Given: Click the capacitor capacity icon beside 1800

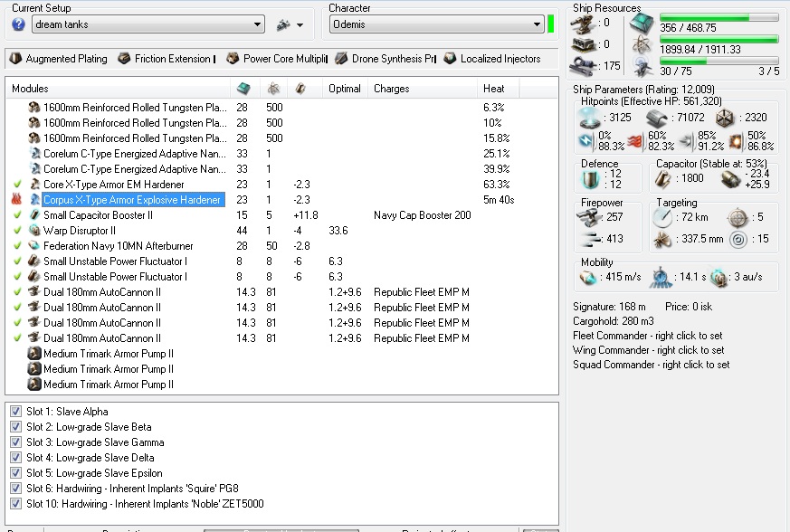Looking at the screenshot, I should [x=662, y=179].
